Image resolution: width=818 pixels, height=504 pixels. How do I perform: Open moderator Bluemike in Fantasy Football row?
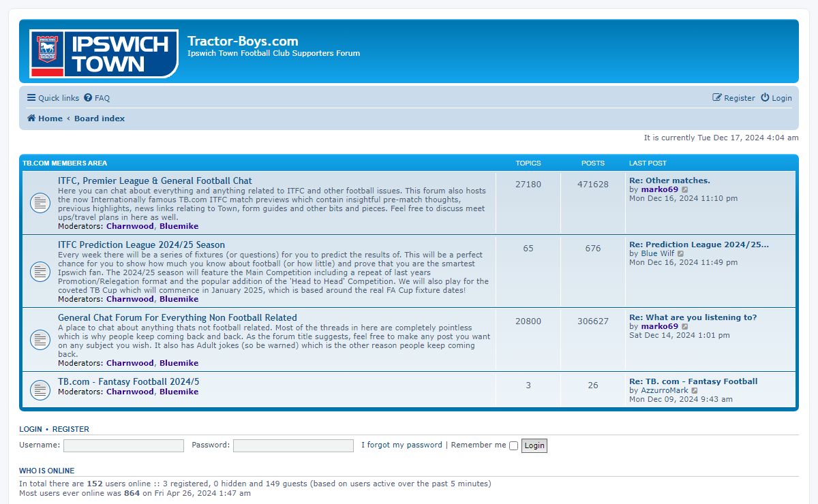179,392
